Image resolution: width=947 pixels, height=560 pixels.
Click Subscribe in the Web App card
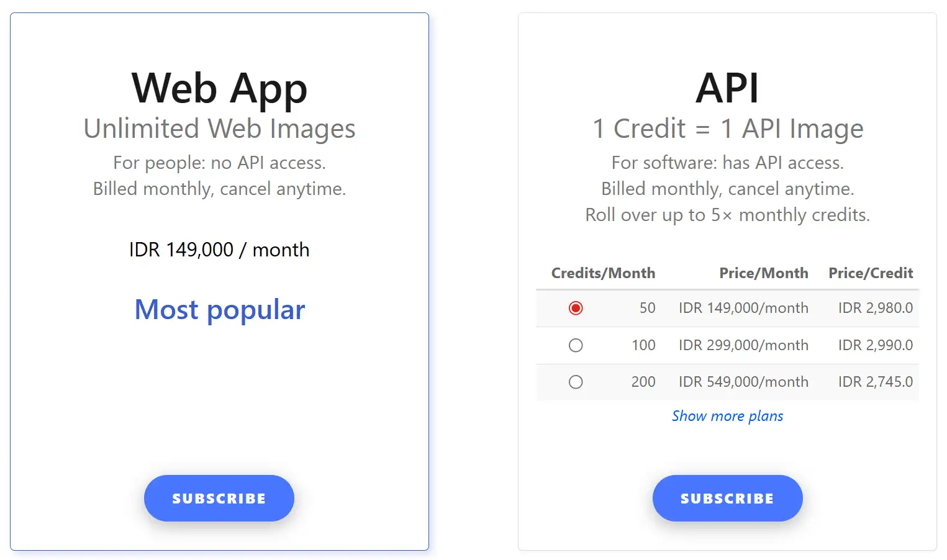tap(219, 498)
